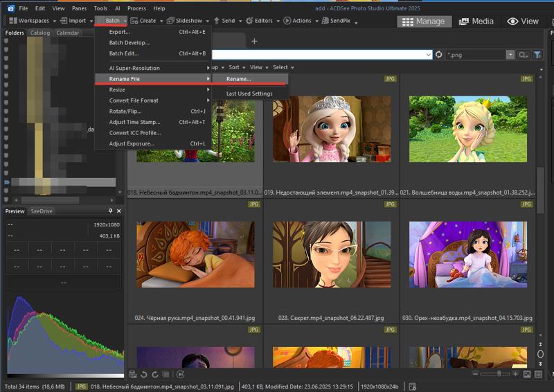Choose Batch Edit... menu entry
The height and width of the screenshot is (392, 554).
(153, 53)
